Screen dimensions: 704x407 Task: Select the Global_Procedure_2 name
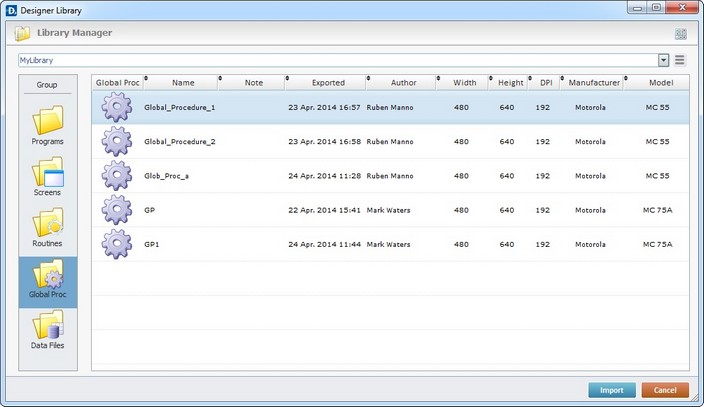pos(180,142)
